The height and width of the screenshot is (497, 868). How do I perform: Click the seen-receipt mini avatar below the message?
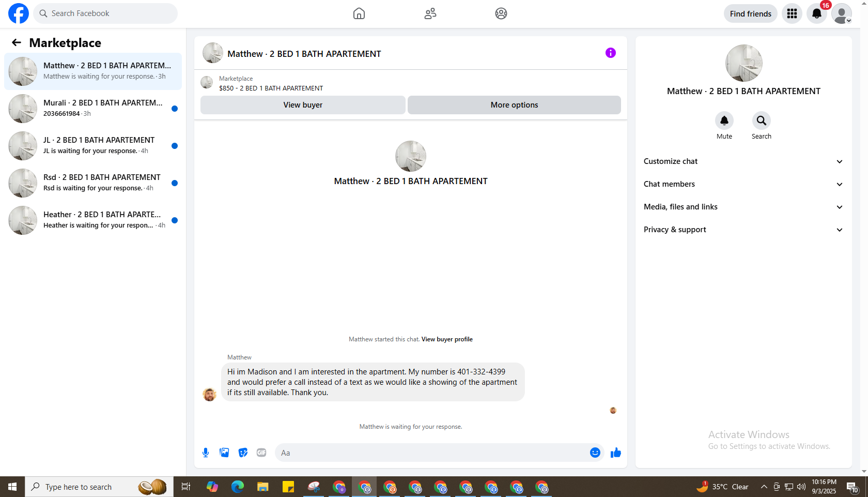point(613,411)
